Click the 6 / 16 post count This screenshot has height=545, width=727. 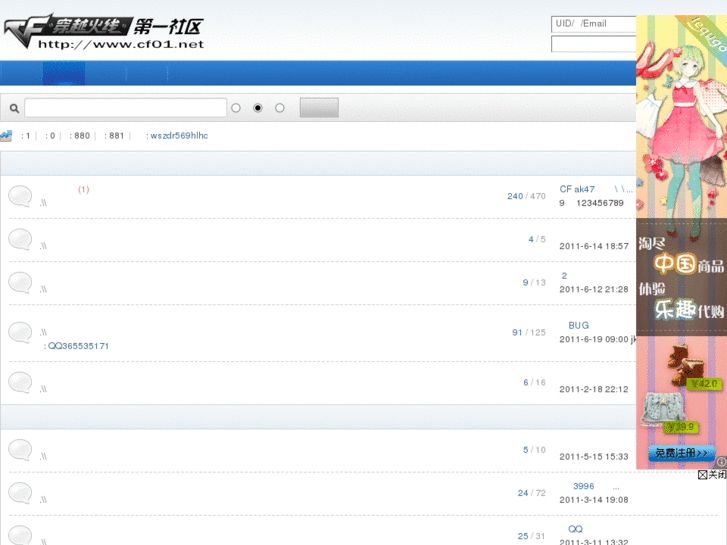click(535, 383)
